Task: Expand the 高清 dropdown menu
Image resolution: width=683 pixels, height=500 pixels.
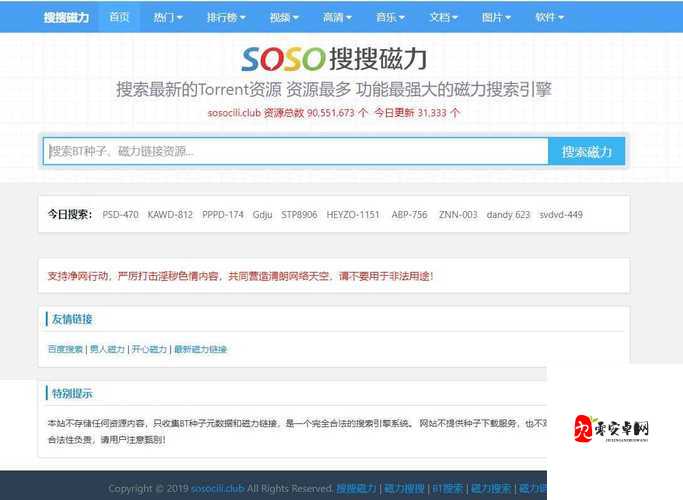Action: pos(337,17)
